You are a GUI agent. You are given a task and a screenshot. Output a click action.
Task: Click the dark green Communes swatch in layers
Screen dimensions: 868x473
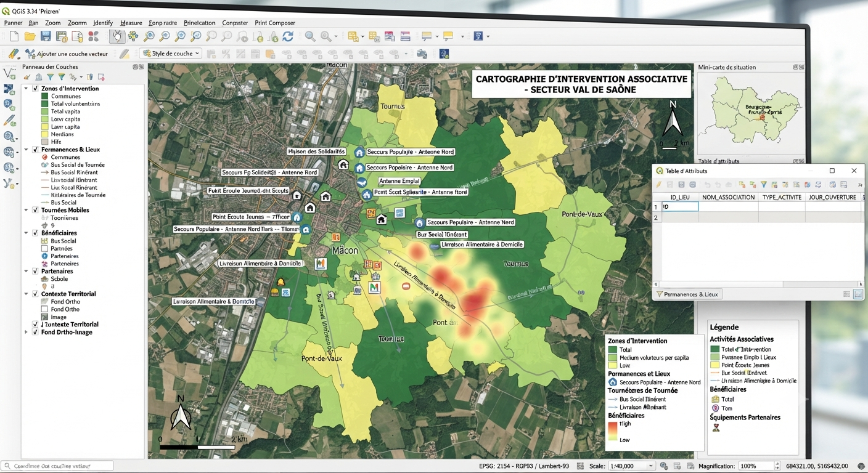[x=44, y=96]
